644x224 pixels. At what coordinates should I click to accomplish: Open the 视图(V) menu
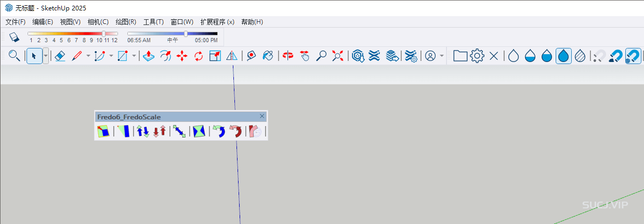tap(70, 22)
